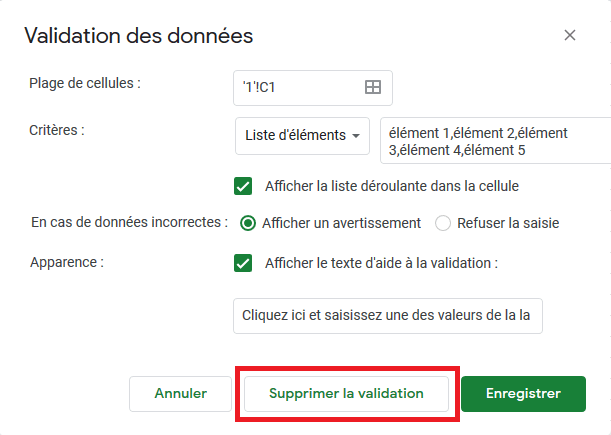Select the Afficher un avertissement radio button

point(248,223)
